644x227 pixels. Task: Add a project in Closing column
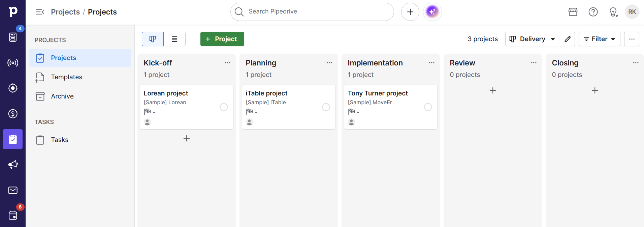595,90
